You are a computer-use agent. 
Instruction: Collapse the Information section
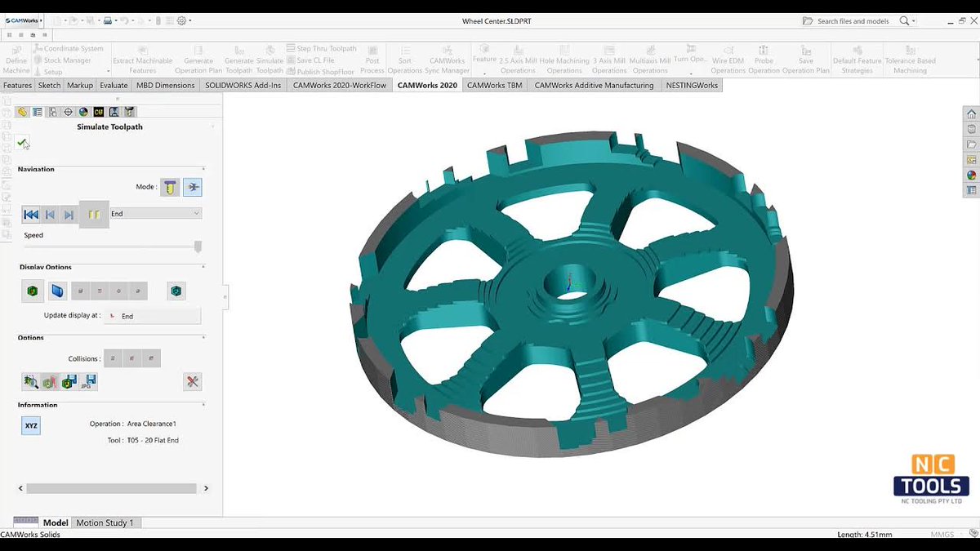(203, 404)
